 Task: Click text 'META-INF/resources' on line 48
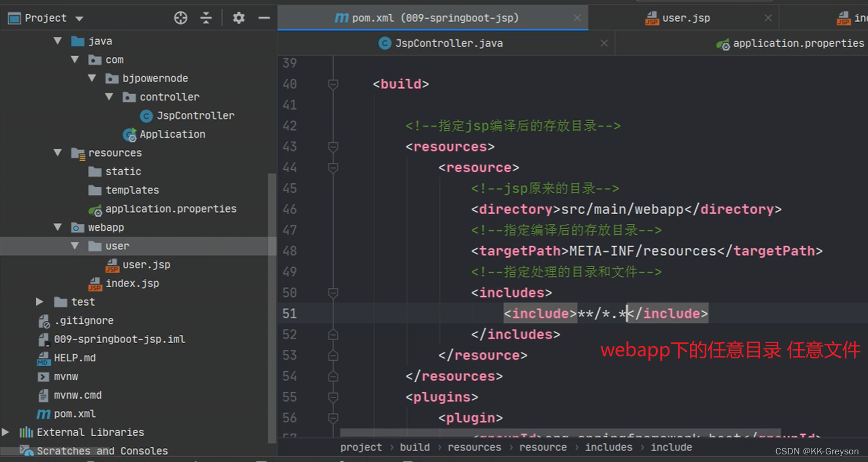(x=643, y=251)
